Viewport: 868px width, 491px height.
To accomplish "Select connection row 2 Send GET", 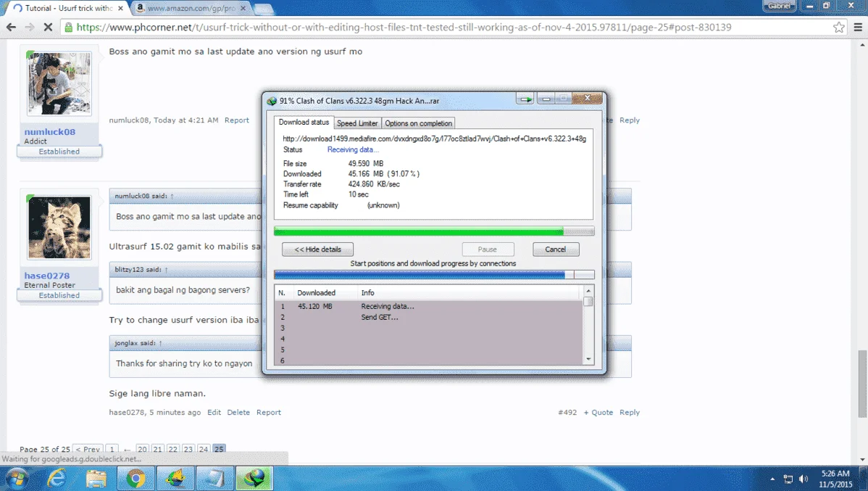I will [429, 317].
